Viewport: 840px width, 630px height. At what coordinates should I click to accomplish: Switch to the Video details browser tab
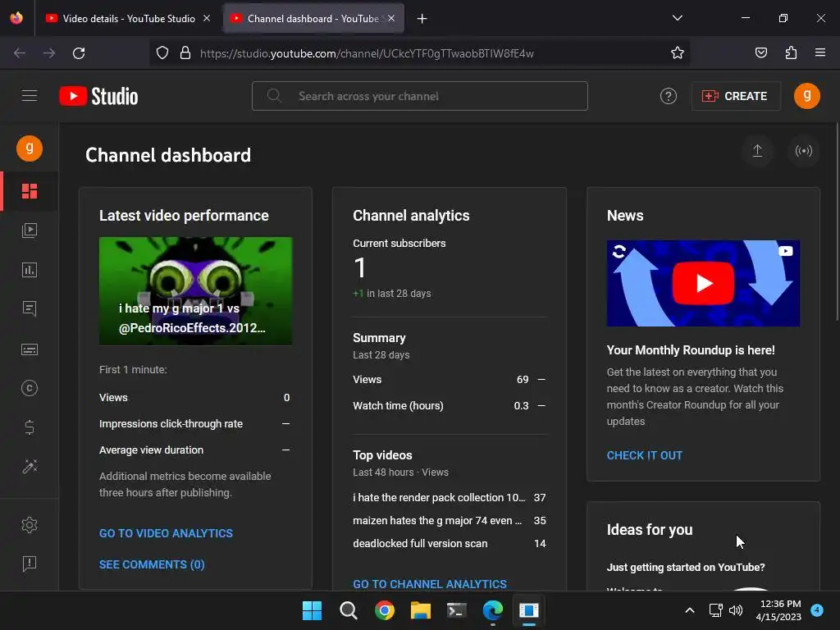(x=127, y=18)
